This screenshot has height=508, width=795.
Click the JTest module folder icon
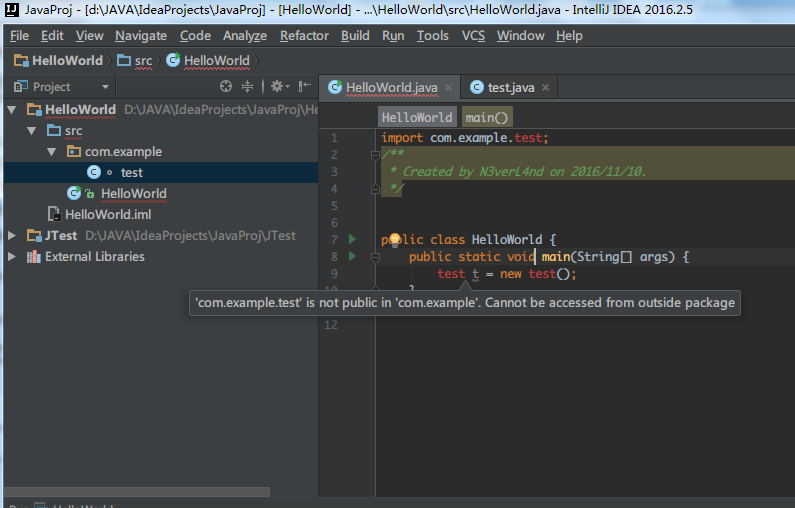(x=34, y=235)
